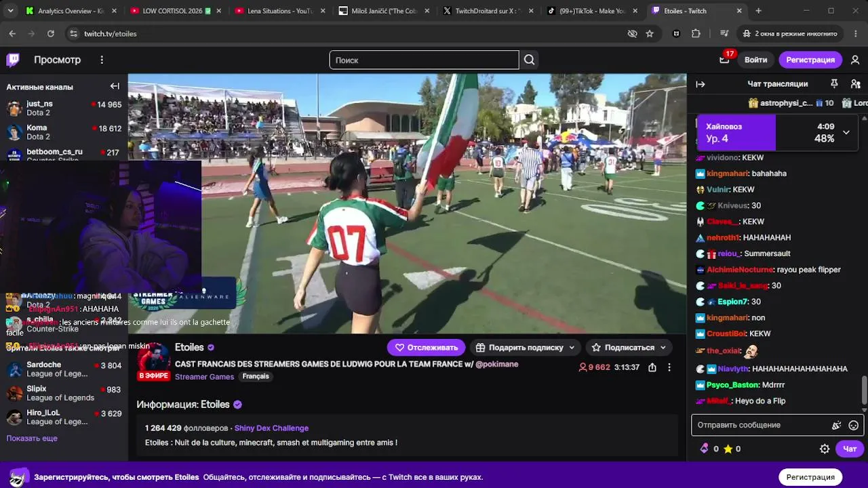This screenshot has width=868, height=488.
Task: Click the Войти login button
Action: point(755,60)
